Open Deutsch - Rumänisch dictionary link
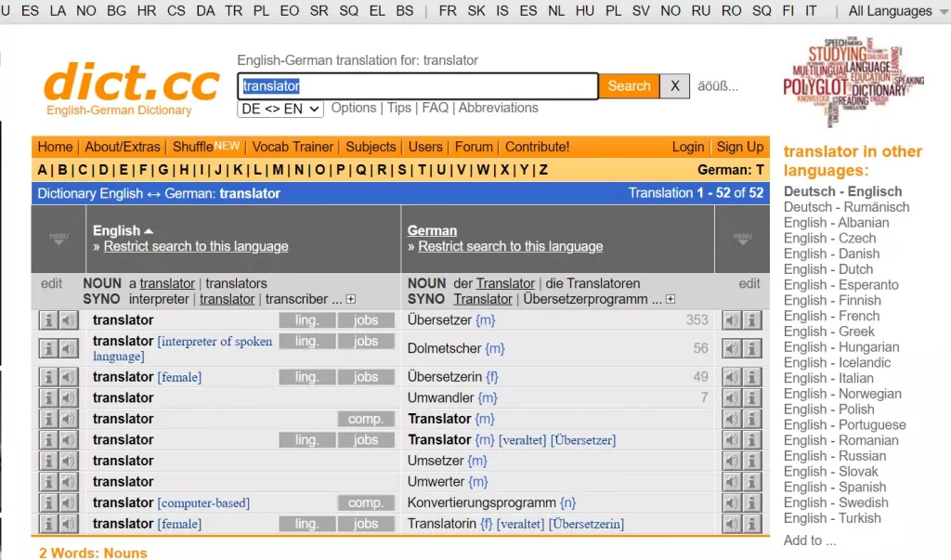Screen dimensions: 951x560 (x=847, y=207)
